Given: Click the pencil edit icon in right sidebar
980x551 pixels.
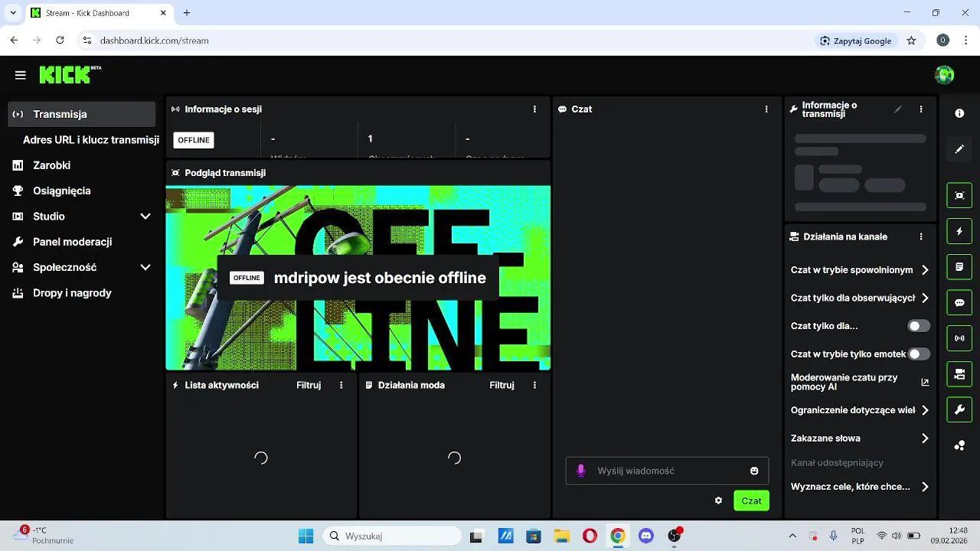Looking at the screenshot, I should coord(959,149).
